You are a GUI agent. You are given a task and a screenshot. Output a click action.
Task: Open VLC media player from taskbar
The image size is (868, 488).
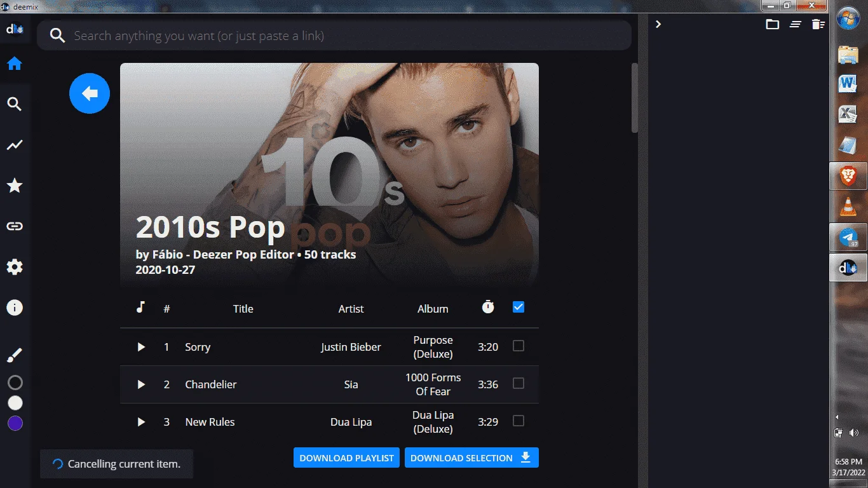click(x=848, y=207)
